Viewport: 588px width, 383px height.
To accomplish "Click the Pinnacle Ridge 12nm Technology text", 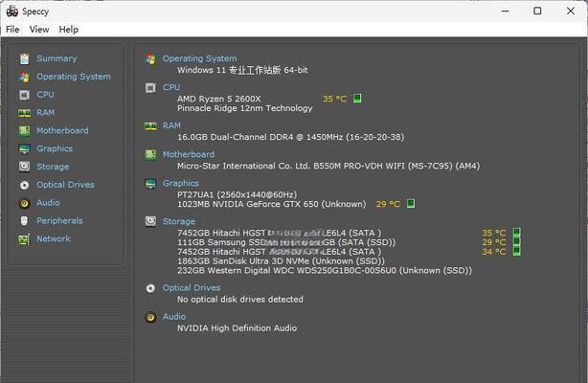I will click(245, 108).
